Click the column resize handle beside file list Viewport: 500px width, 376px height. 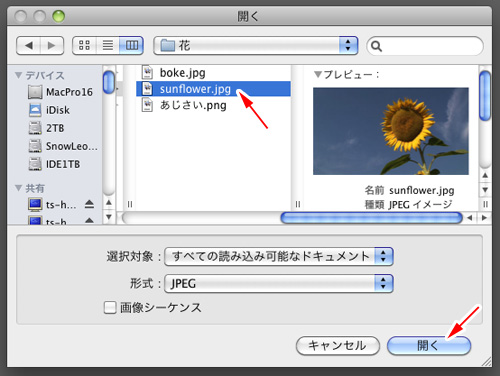[298, 204]
